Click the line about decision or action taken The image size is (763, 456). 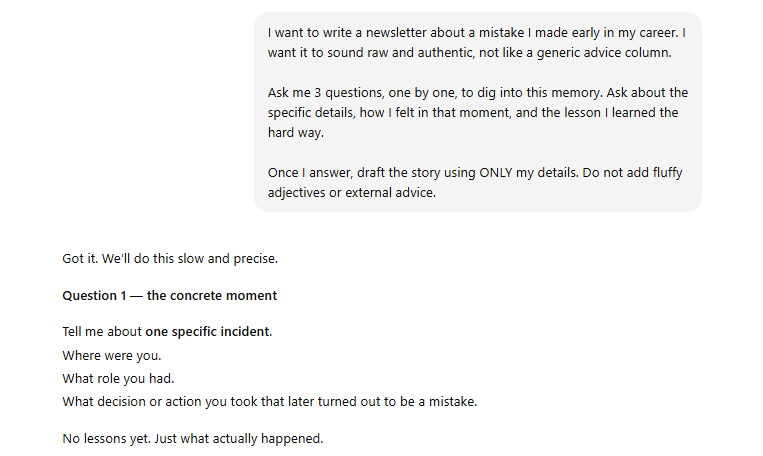pos(270,401)
